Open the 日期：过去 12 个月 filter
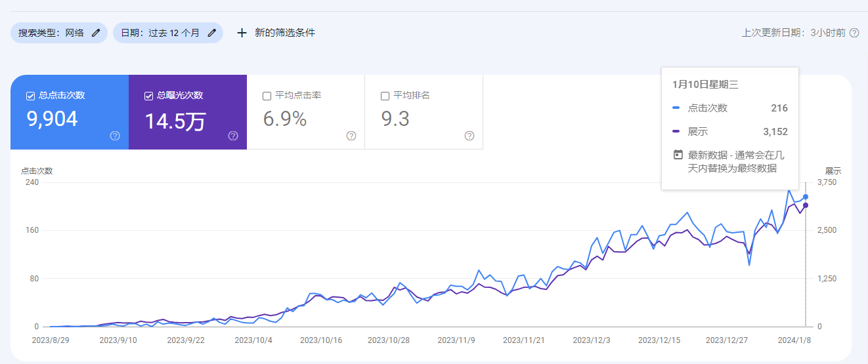This screenshot has width=868, height=364. tap(160, 33)
